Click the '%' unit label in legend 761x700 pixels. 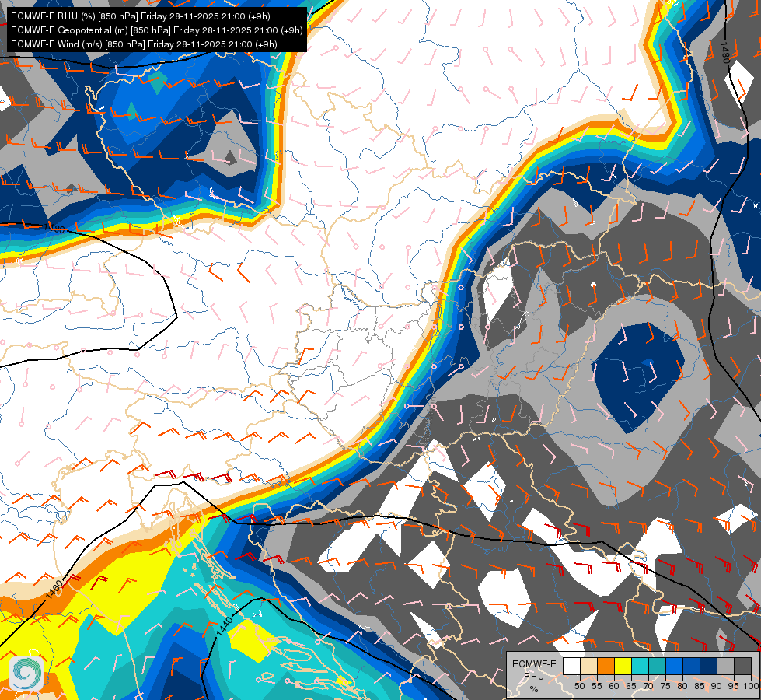pyautogui.click(x=534, y=689)
